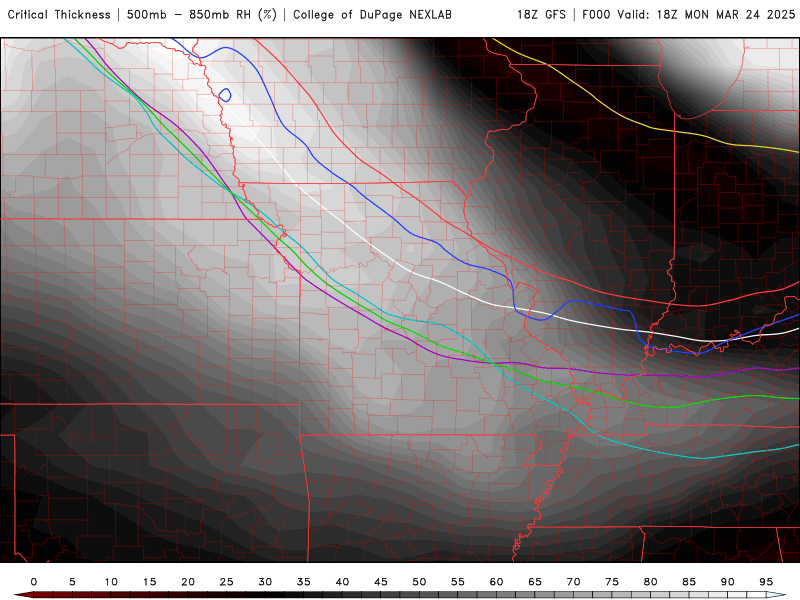Click the color scale label "10"

111,582
